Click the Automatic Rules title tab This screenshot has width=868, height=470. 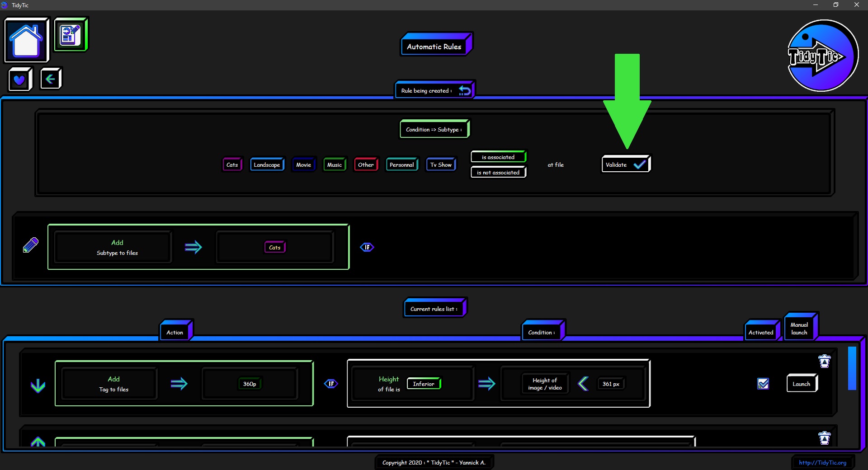[x=436, y=44]
